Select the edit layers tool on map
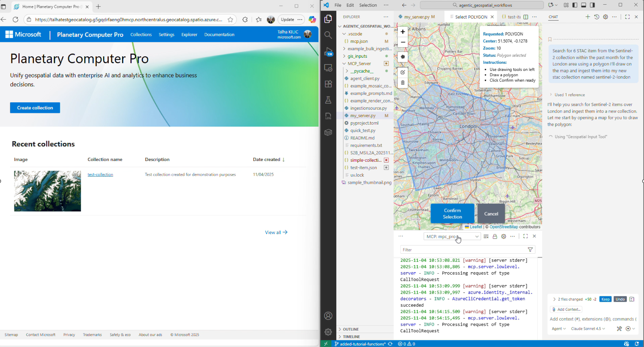Screen dimensions: 644x347 403,72
